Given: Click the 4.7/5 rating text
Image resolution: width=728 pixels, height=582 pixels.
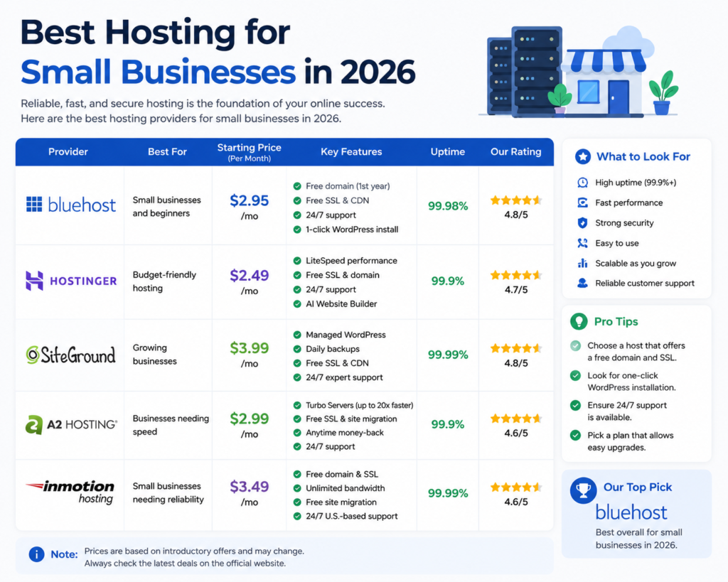Looking at the screenshot, I should point(516,290).
